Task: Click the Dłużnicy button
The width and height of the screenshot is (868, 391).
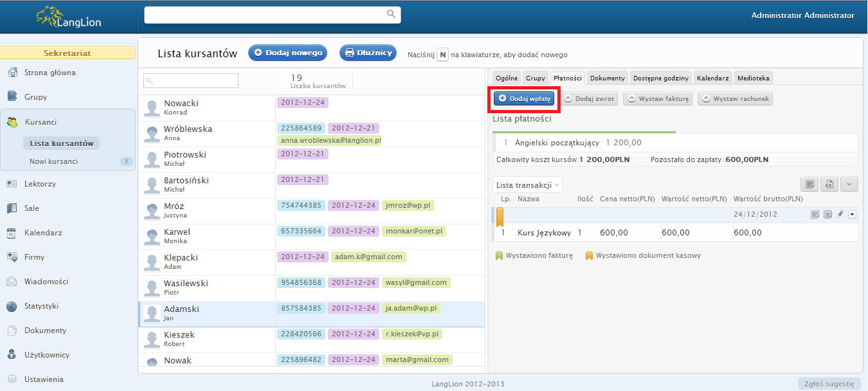Action: tap(368, 53)
